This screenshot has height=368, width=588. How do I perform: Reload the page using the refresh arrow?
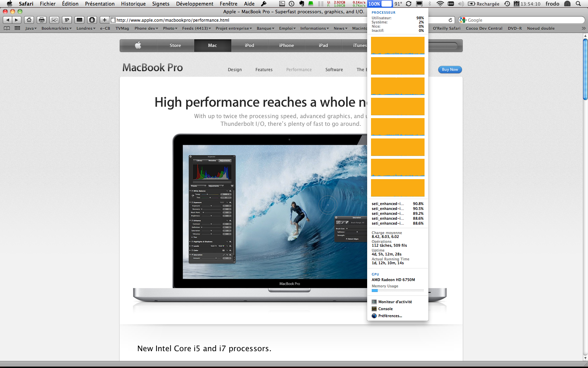pyautogui.click(x=450, y=20)
